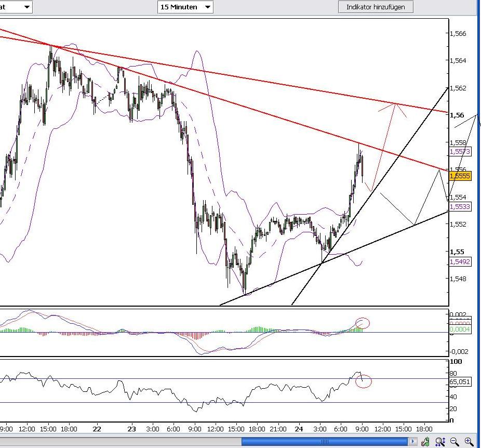This screenshot has height=448, width=481.
Task: Click the zoom-to-fit magnifier with arrows icon
Action: tap(440, 442)
